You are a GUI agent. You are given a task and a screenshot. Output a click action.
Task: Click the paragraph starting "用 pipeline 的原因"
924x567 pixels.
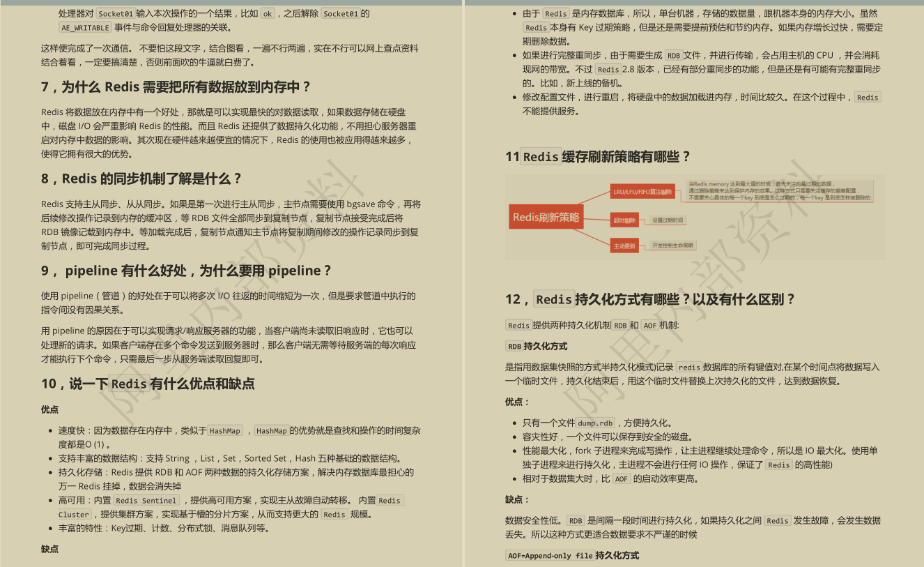229,345
